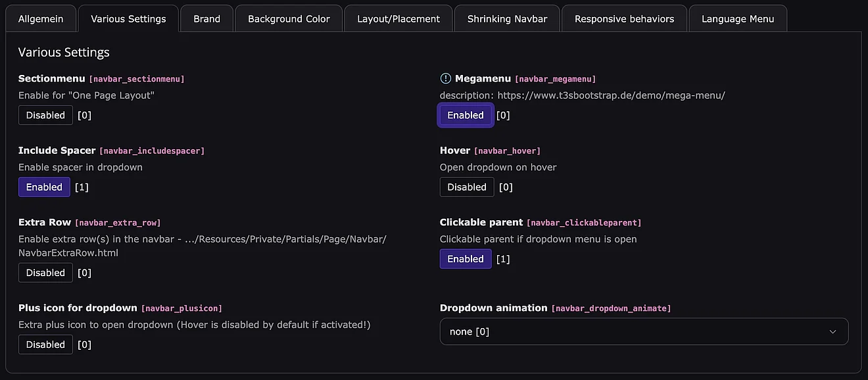The image size is (868, 380).
Task: Open the Shrinking Navbar tab
Action: coord(507,19)
